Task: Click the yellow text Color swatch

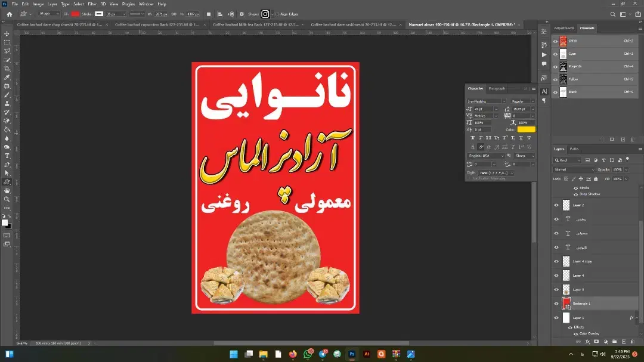Action: coord(526,129)
